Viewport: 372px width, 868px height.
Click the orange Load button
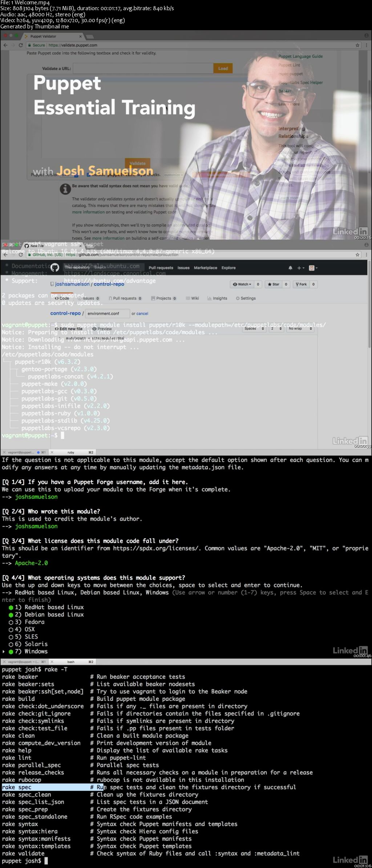pos(223,68)
